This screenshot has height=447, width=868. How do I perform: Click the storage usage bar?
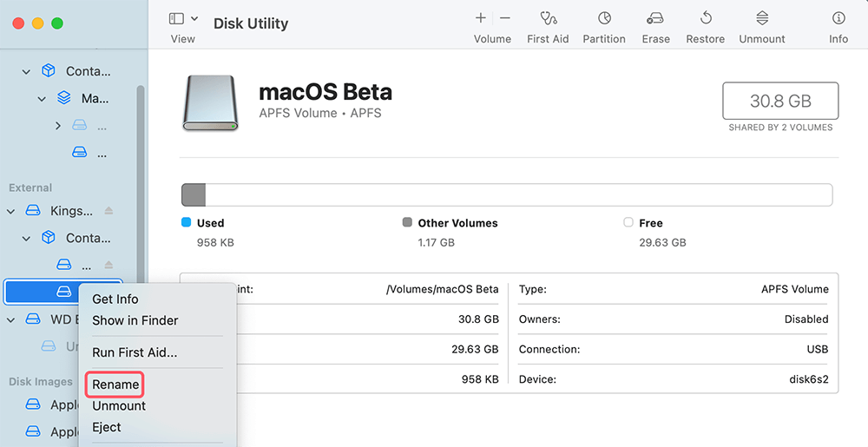pyautogui.click(x=507, y=195)
